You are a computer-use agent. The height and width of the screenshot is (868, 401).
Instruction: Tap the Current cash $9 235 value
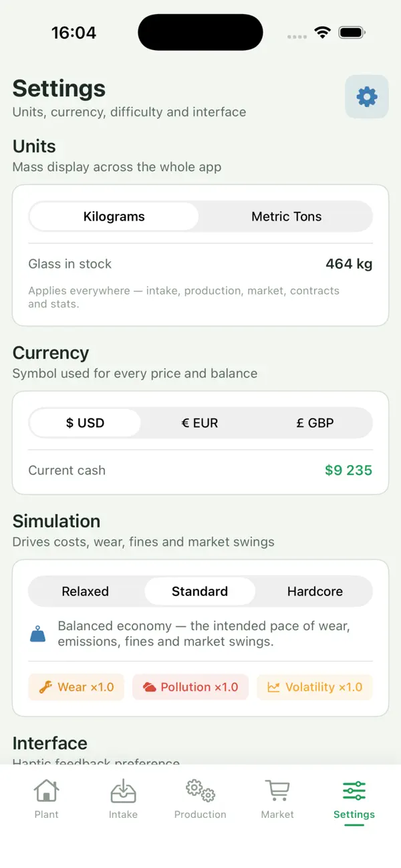tap(348, 470)
